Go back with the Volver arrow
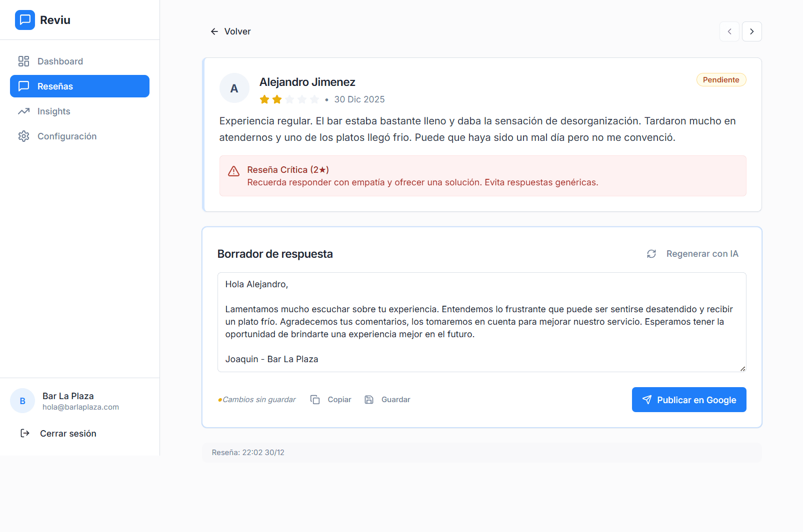 pyautogui.click(x=215, y=31)
